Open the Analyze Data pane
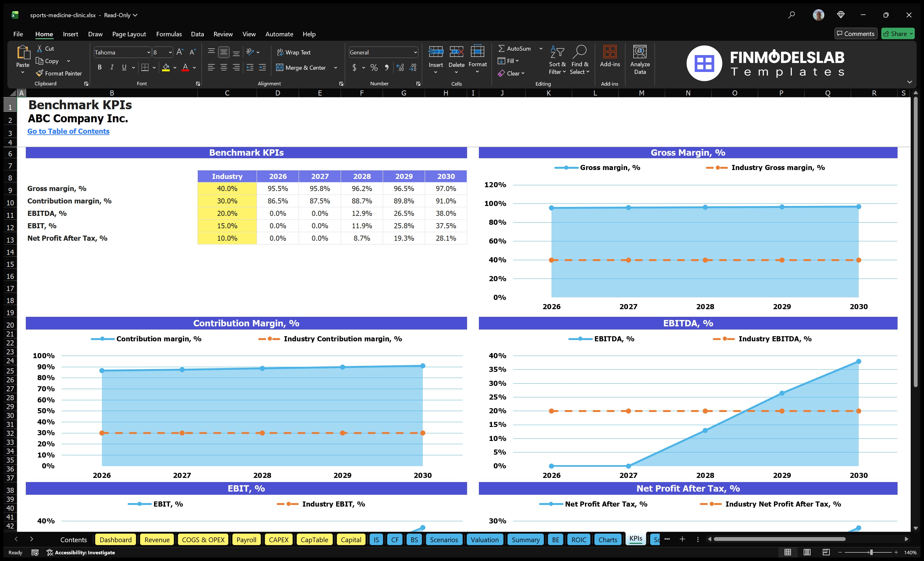The height and width of the screenshot is (561, 924). pos(640,60)
